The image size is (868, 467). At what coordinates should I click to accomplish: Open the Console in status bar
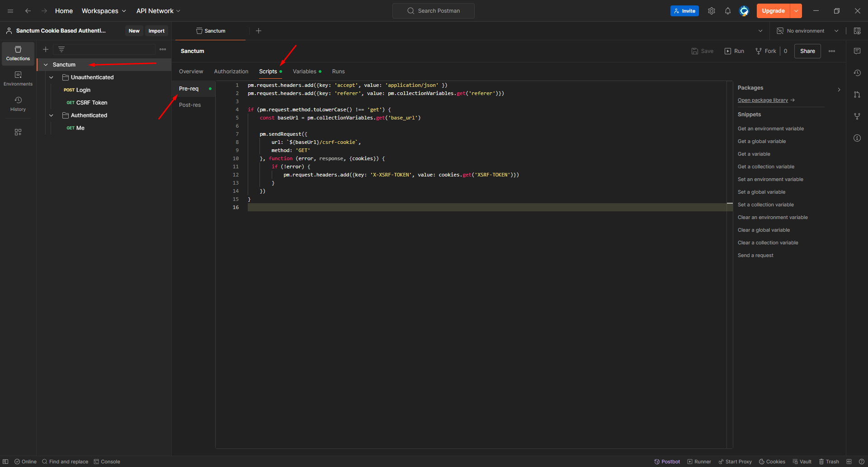click(107, 462)
